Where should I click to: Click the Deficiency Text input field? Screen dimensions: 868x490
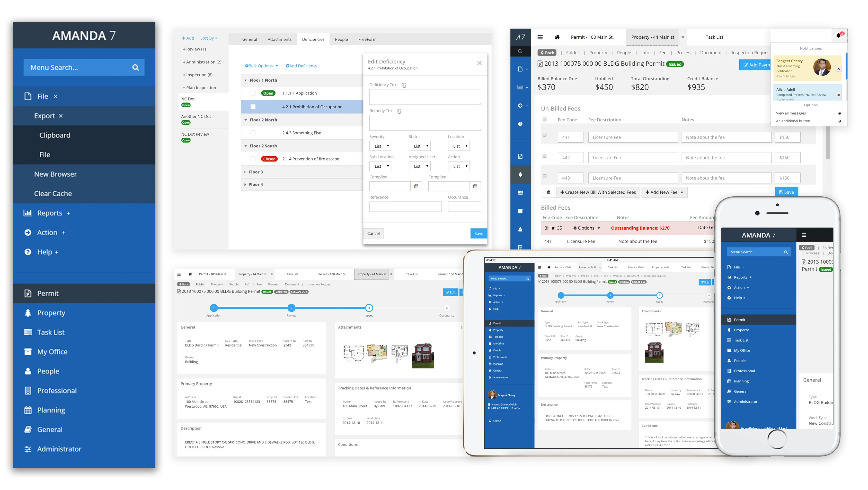click(425, 97)
